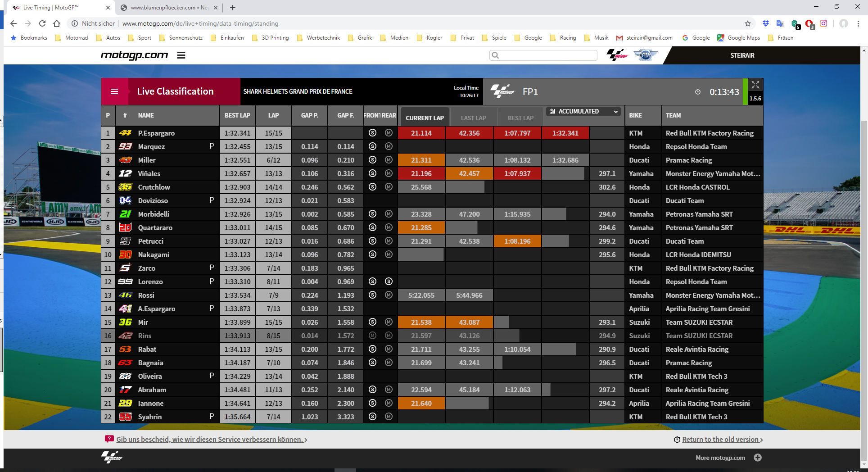Click the FIM logo in header
Image resolution: width=868 pixels, height=472 pixels.
click(645, 55)
